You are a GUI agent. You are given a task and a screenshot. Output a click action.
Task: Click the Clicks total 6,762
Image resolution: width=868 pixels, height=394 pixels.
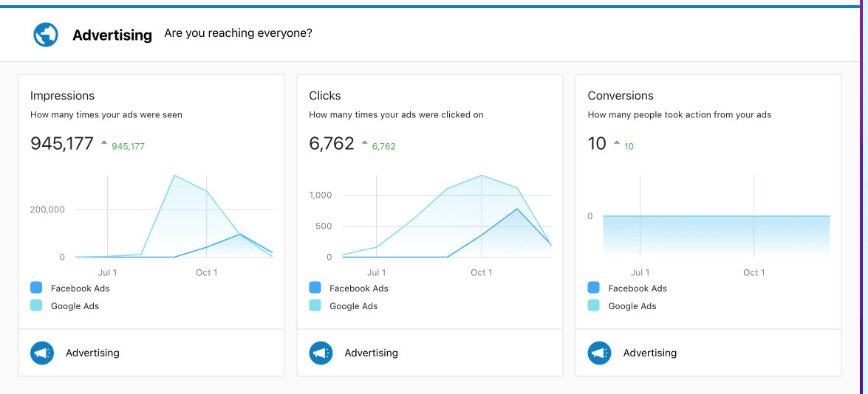pyautogui.click(x=332, y=144)
